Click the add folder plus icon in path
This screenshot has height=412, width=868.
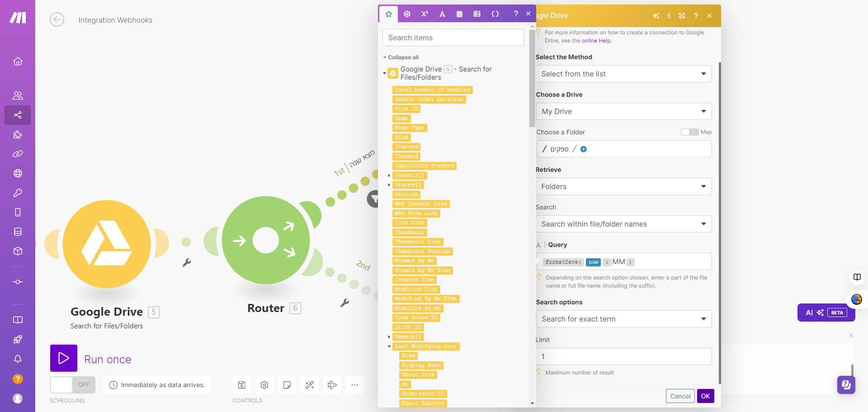coord(584,149)
